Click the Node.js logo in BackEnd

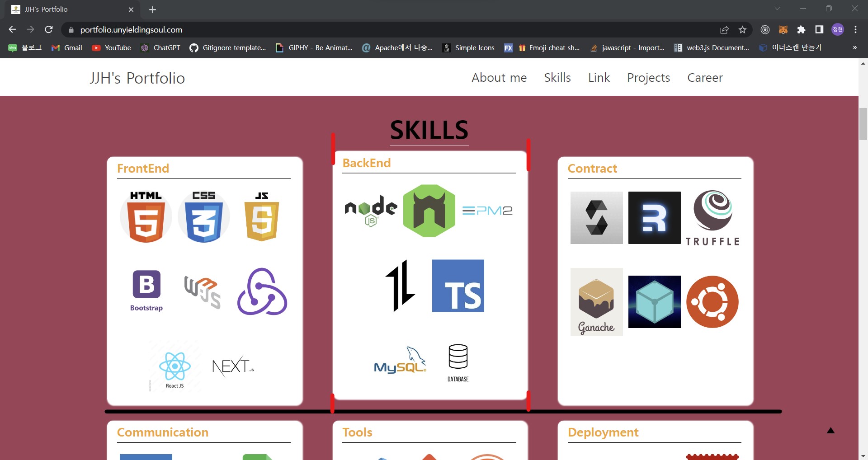371,211
